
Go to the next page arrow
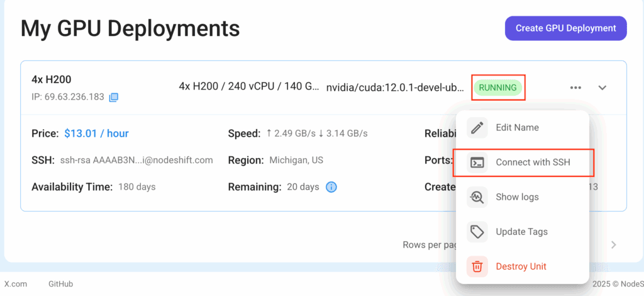pos(614,245)
